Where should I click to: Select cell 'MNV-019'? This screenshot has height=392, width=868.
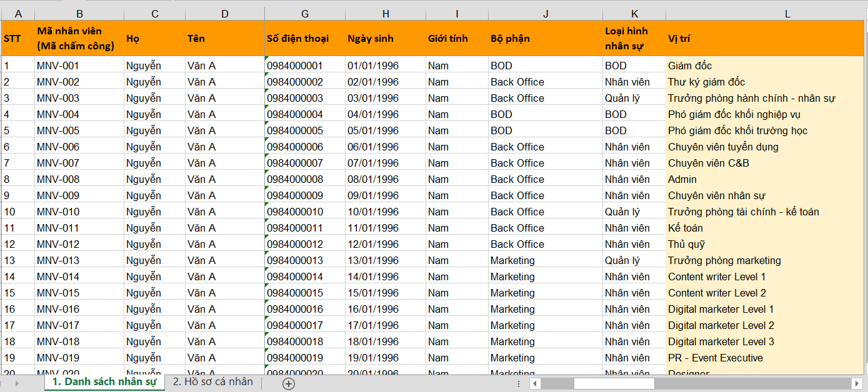(79, 358)
